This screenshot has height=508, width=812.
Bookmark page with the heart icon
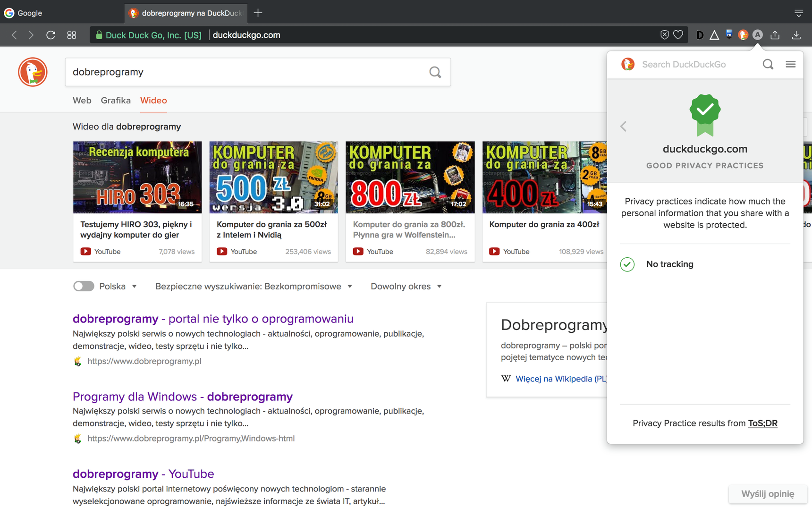point(678,35)
